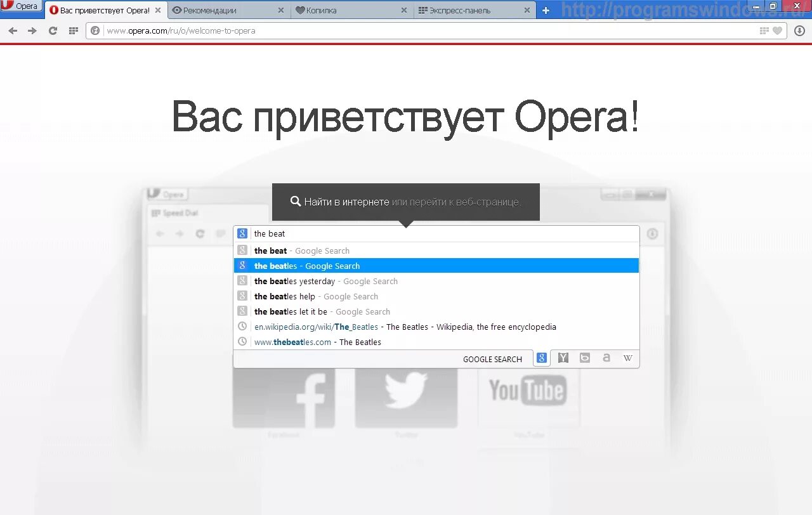Open the Twitter Speed Dial tile
This screenshot has height=515, width=812.
(406, 398)
